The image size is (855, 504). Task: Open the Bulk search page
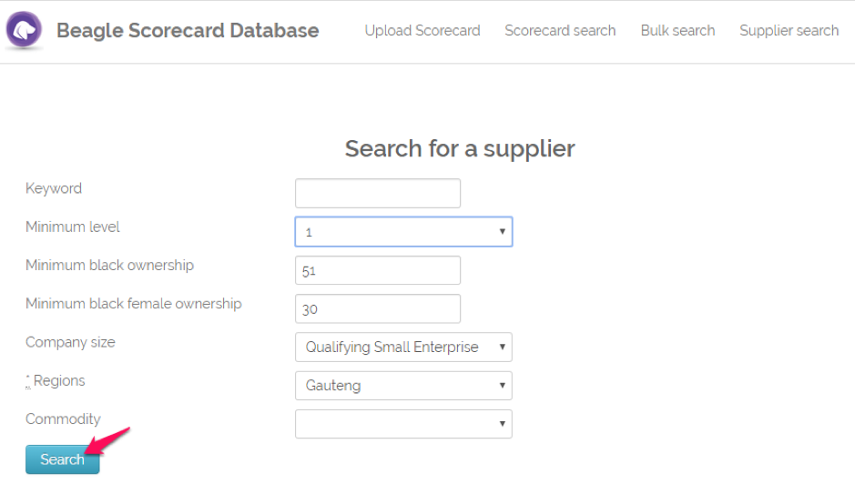point(677,31)
